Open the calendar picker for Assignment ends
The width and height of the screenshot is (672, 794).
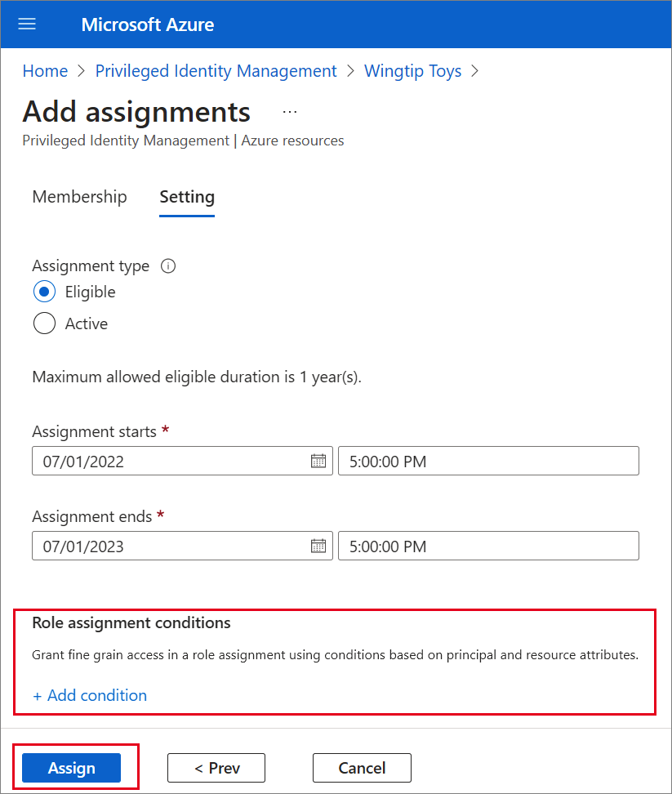320,546
